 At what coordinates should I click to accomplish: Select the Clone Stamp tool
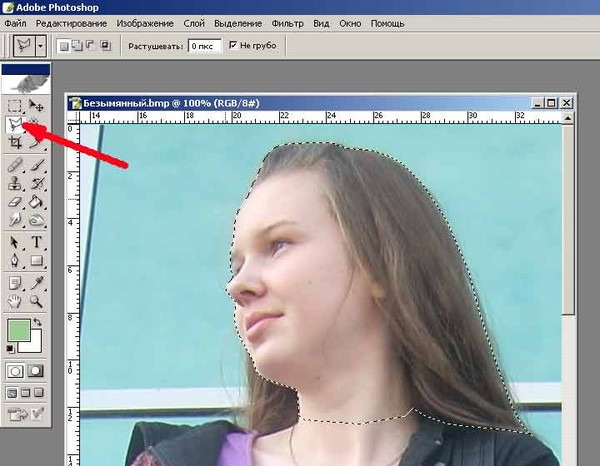click(15, 184)
